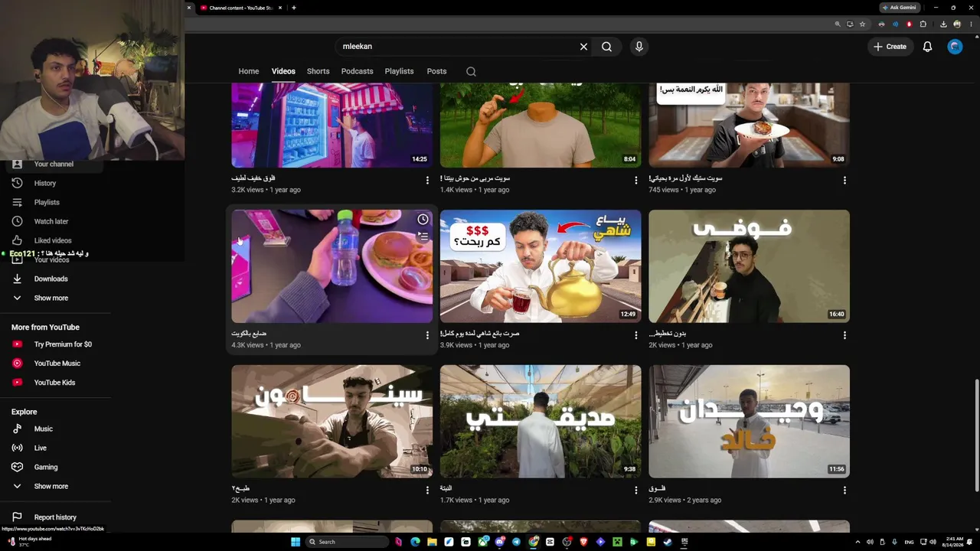Open Chrome zoom magnifier in address bar
This screenshot has width=980, height=551.
point(838,24)
